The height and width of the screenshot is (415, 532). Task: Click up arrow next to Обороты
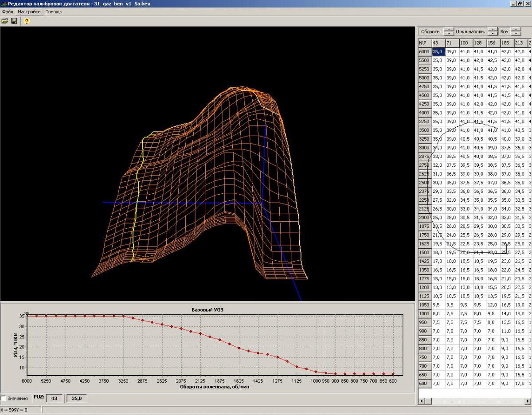click(x=449, y=30)
